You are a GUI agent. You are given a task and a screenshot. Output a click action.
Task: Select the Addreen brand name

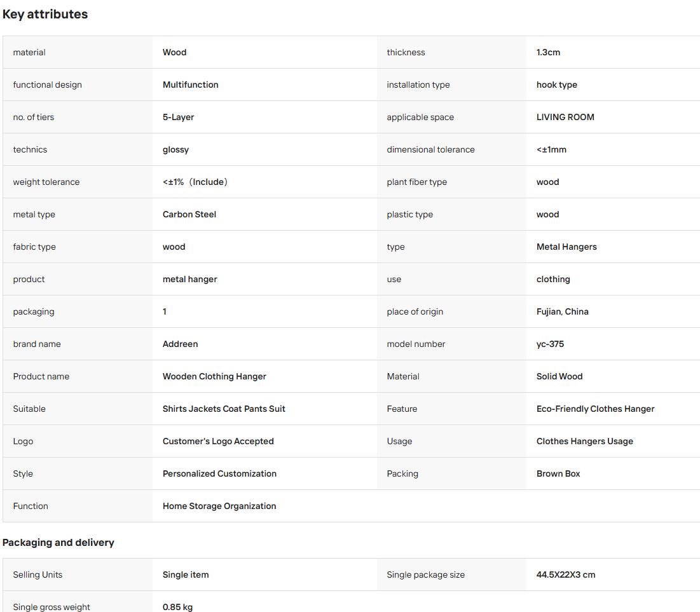[x=181, y=344]
